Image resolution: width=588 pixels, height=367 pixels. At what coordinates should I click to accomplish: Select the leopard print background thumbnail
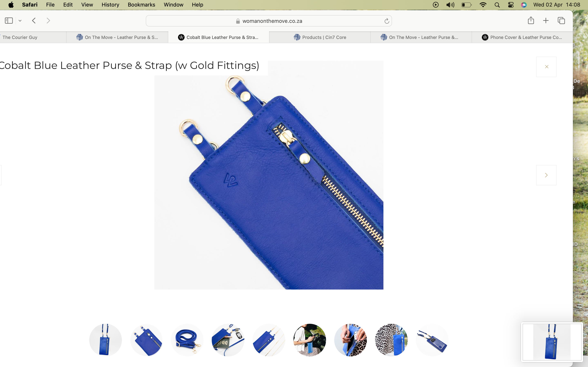[x=391, y=340]
